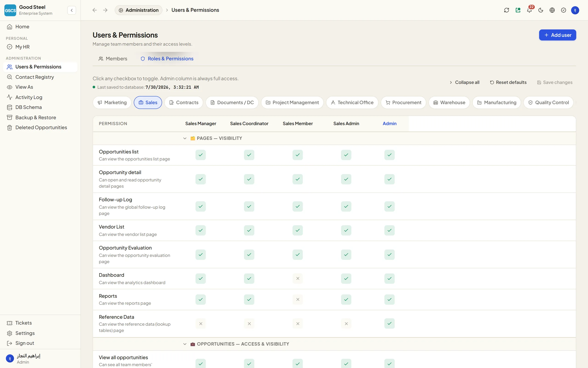Click the Sales module tab

coord(148,103)
